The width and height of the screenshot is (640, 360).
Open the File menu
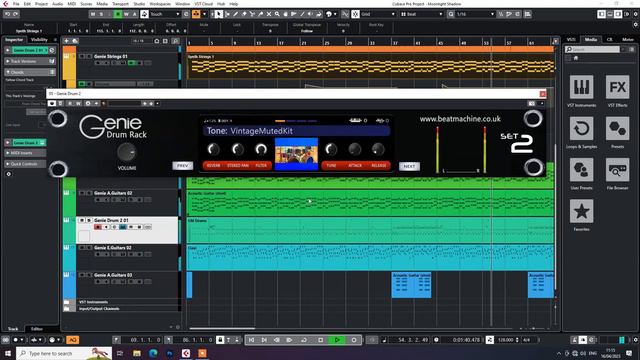[16, 4]
